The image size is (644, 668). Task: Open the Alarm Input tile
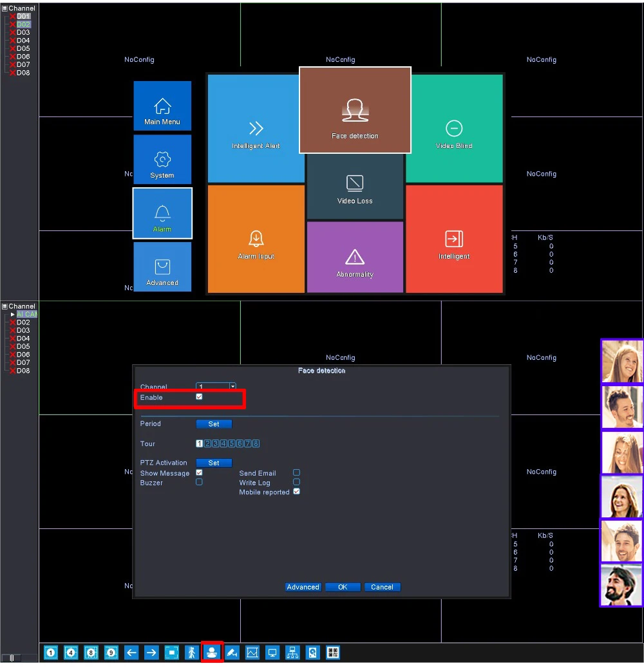point(256,239)
